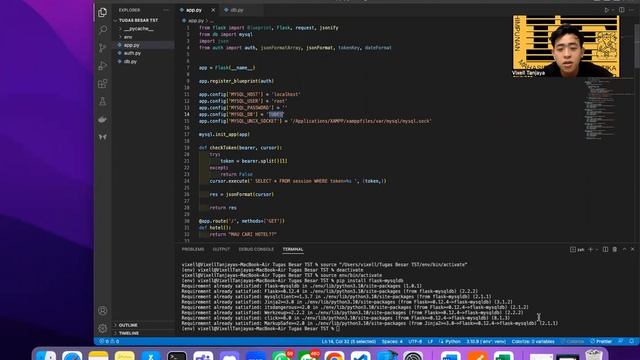Split the terminal pane
The height and width of the screenshot is (360, 640).
pyautogui.click(x=605, y=249)
